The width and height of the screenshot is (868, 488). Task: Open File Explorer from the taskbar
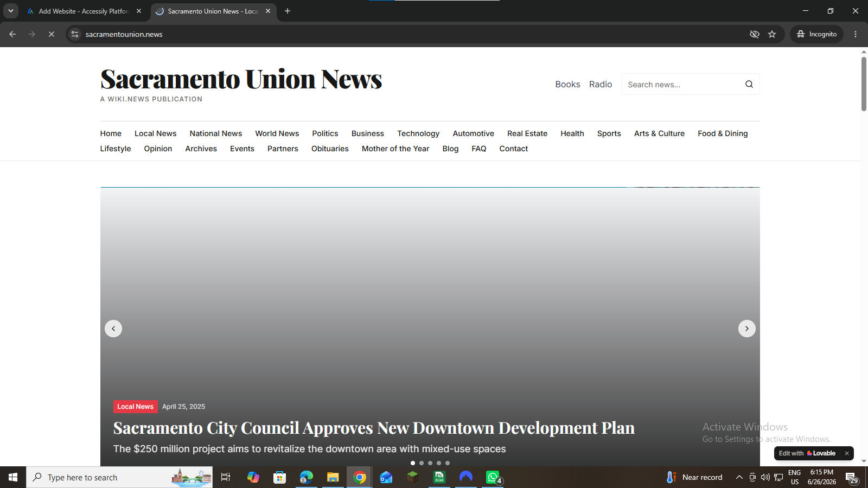(333, 477)
